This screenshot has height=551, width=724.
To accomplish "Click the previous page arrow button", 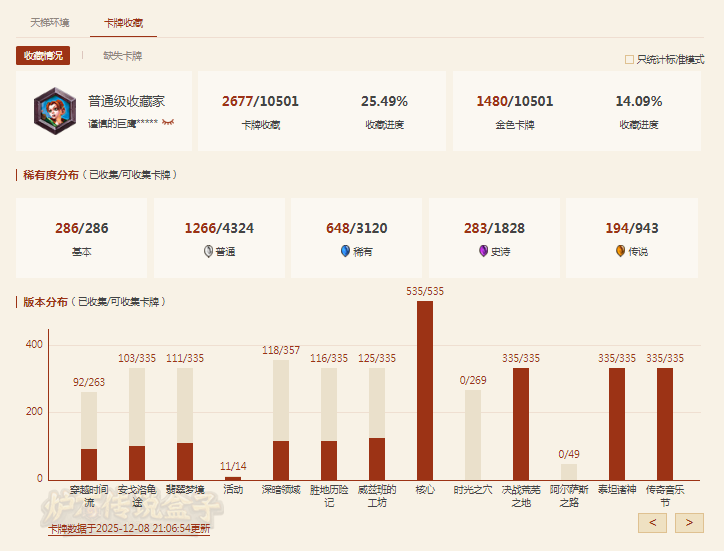I will coord(652,522).
